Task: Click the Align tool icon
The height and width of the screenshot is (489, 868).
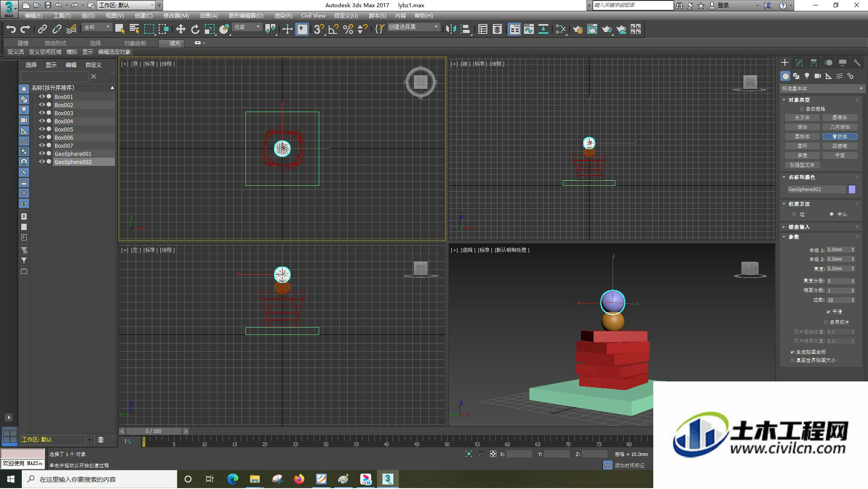Action: tap(465, 29)
